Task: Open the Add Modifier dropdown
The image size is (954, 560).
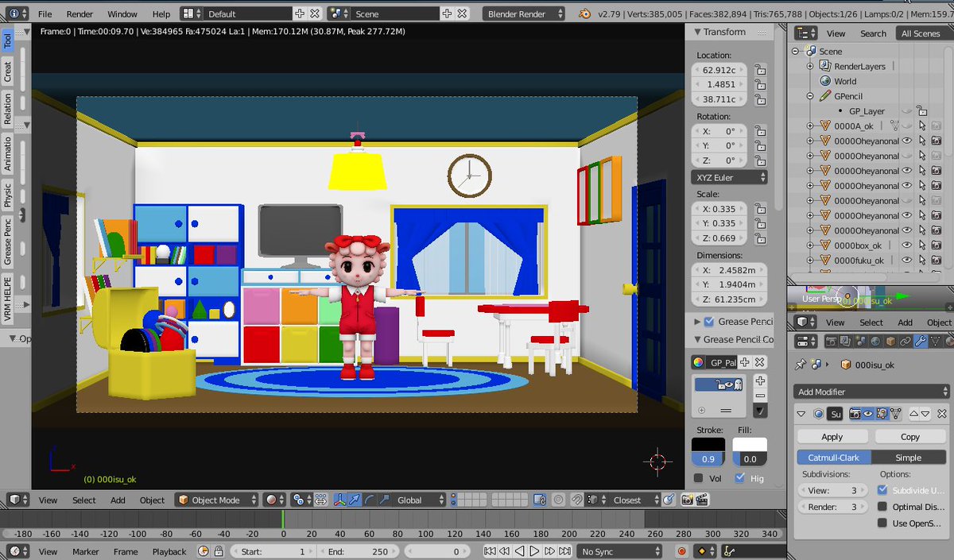Action: coord(871,392)
